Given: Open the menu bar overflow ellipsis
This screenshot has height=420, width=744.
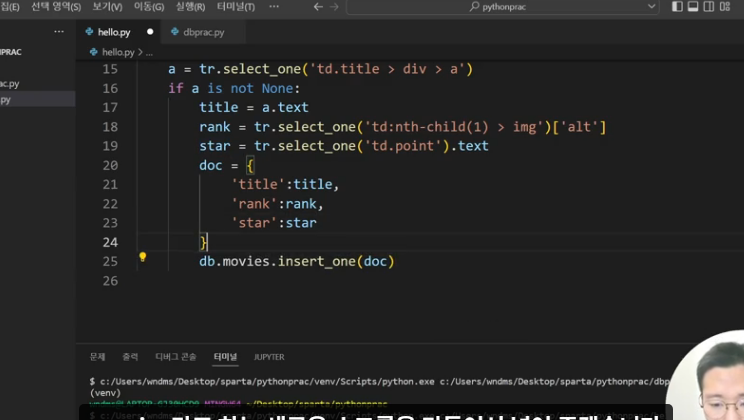Looking at the screenshot, I should click(x=274, y=6).
